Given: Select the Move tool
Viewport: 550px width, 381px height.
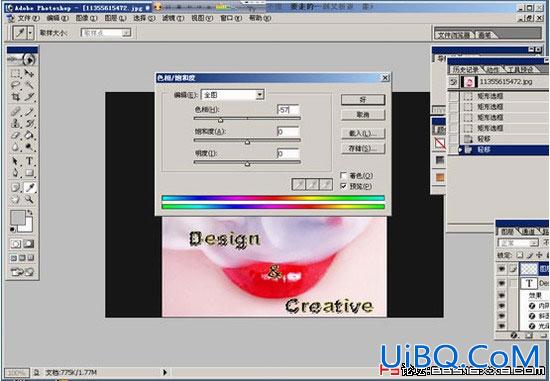Looking at the screenshot, I should [x=29, y=73].
